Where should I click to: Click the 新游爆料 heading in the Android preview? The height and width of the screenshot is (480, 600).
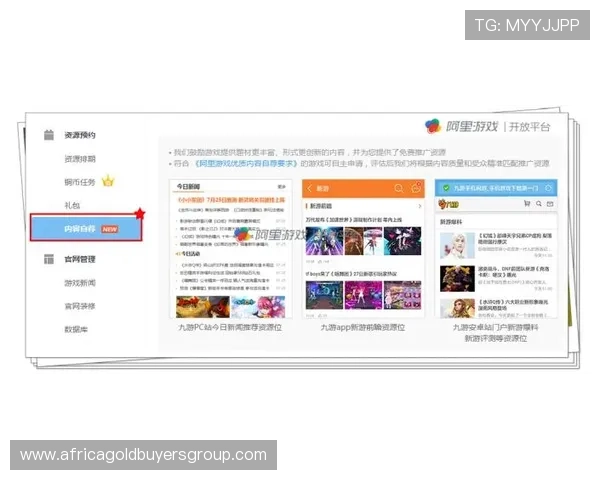tap(451, 222)
